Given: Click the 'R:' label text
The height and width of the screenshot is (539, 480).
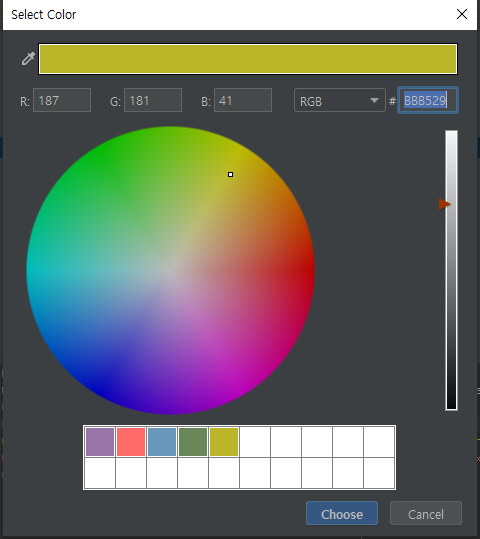Looking at the screenshot, I should [x=25, y=102].
